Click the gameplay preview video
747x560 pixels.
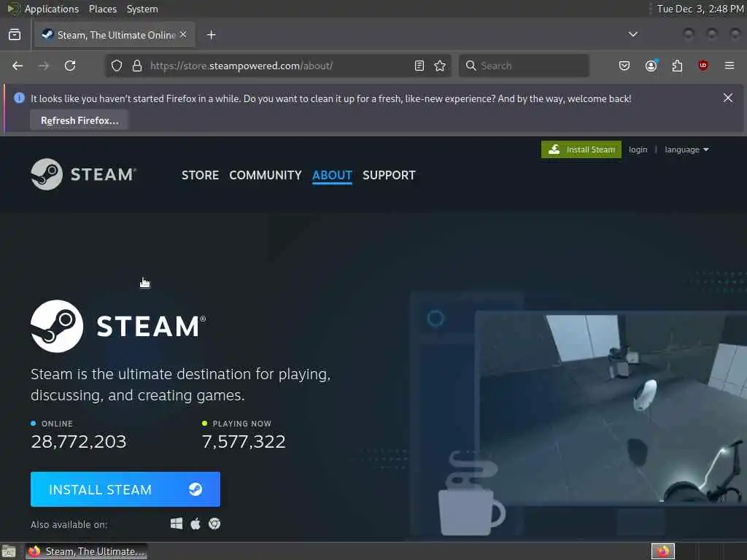[x=611, y=408]
